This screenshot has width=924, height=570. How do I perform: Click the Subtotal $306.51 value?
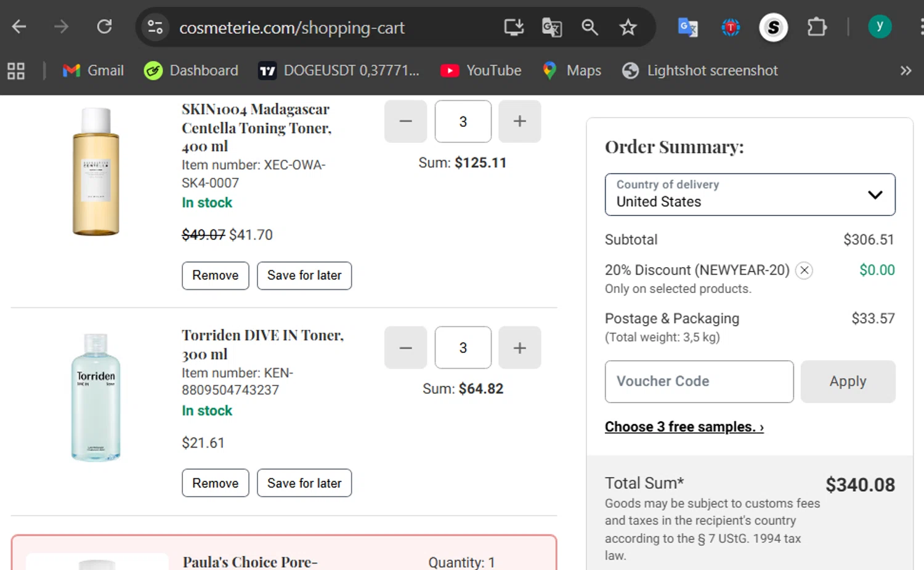pyautogui.click(x=869, y=239)
